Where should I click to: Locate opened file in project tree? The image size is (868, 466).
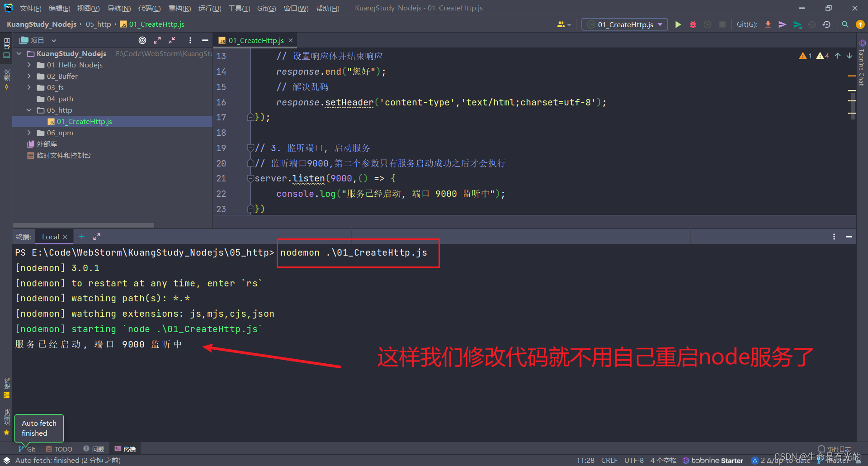[x=142, y=40]
